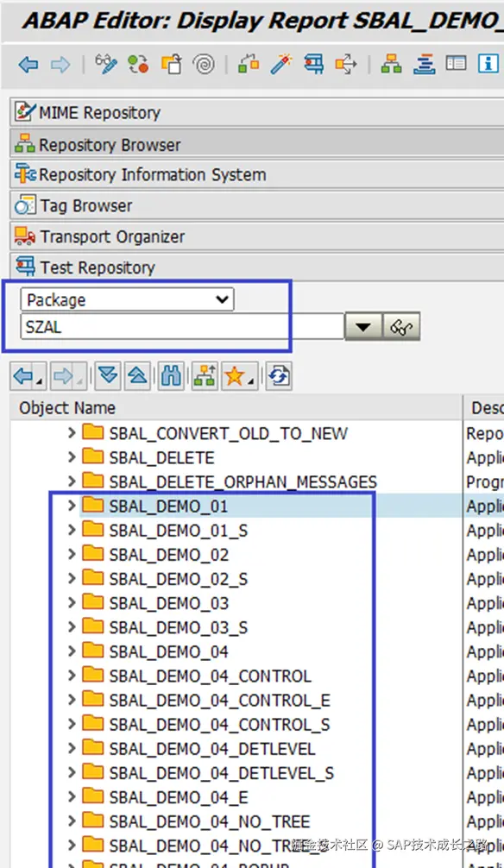Go to previous object list in navigation toolbar
Screen dimensions: 504x868
point(28,376)
